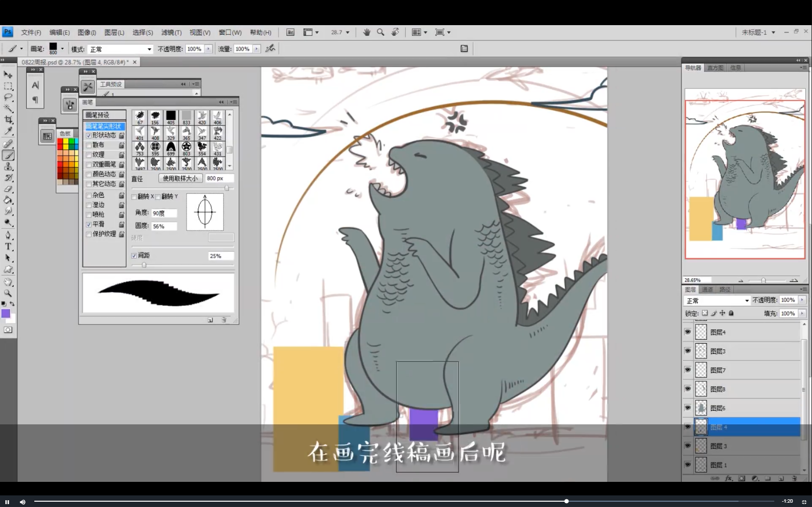Select the History Brush tool

click(8, 178)
